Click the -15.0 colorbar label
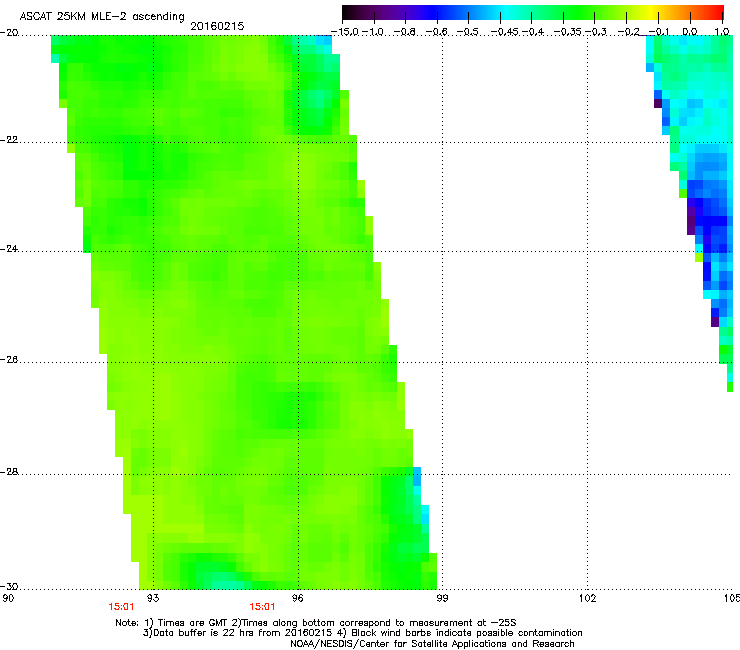 [345, 32]
